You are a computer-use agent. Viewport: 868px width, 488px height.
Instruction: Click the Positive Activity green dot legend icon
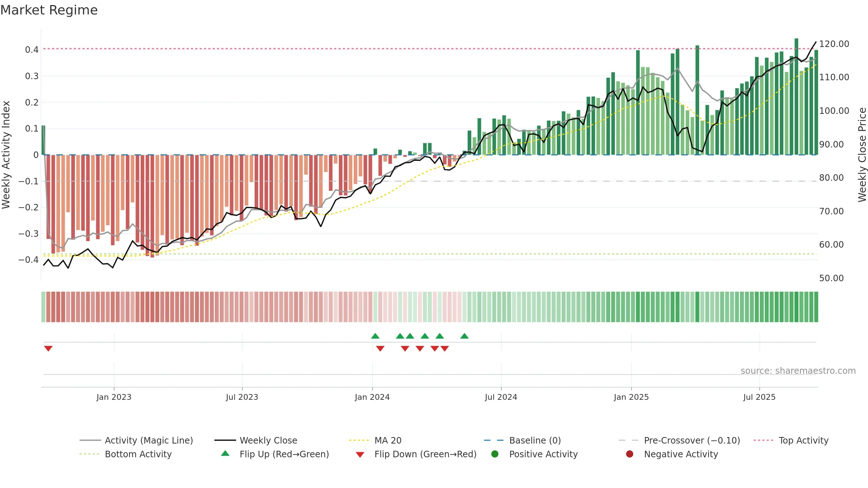(495, 454)
